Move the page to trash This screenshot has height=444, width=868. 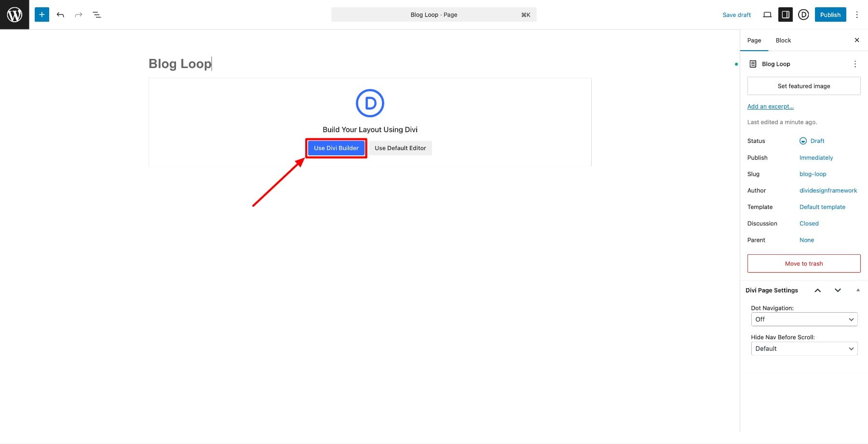click(804, 264)
